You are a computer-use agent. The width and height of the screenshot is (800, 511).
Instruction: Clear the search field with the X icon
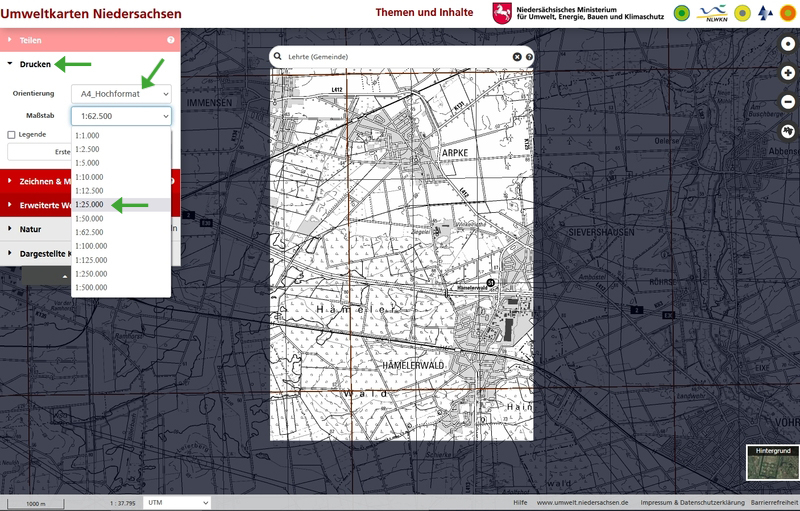[517, 57]
